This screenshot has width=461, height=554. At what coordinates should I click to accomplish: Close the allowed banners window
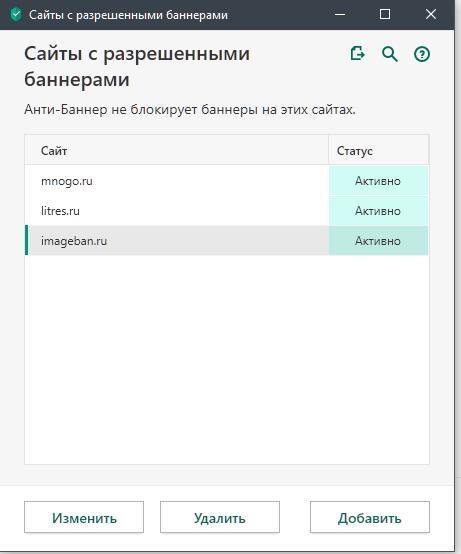[431, 14]
